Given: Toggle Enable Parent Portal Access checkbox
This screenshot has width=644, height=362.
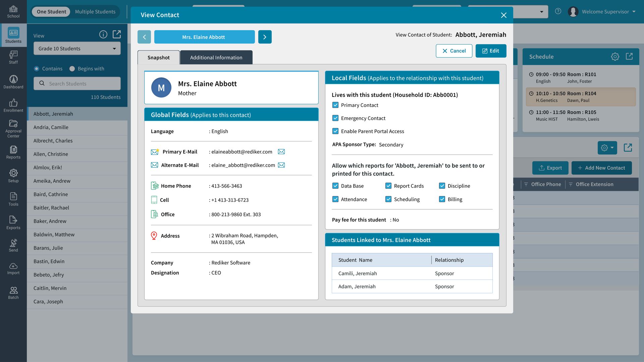Looking at the screenshot, I should point(335,131).
